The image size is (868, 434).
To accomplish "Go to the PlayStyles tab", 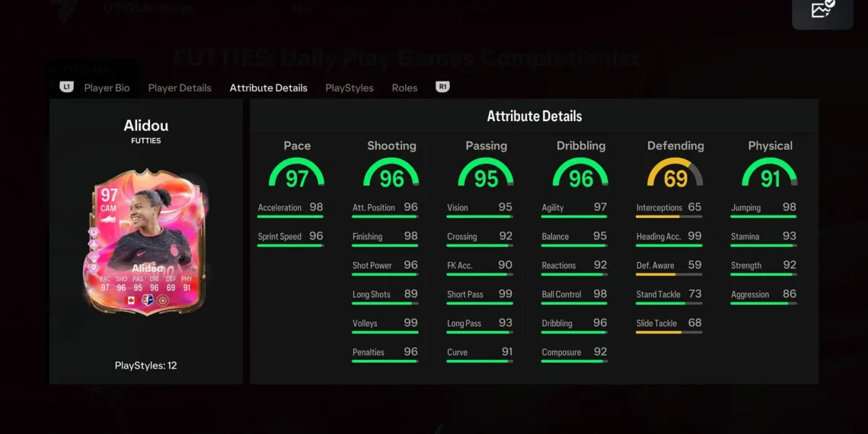I will 349,88.
